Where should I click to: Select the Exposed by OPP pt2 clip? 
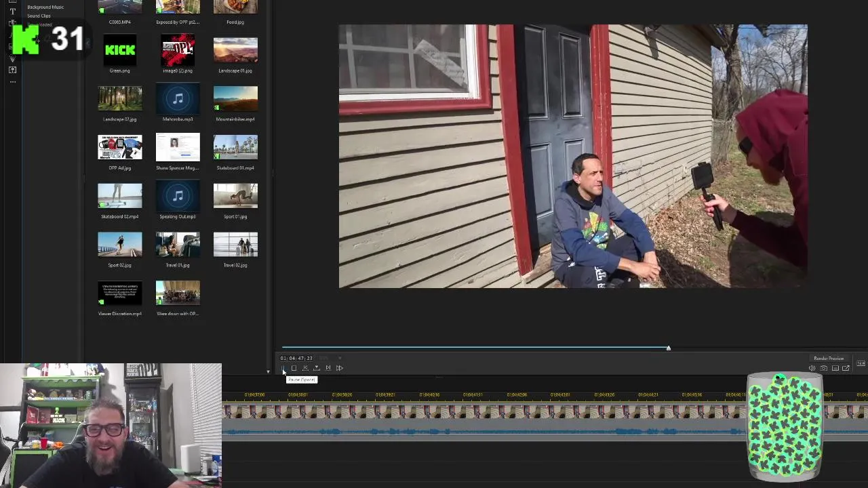tap(178, 7)
